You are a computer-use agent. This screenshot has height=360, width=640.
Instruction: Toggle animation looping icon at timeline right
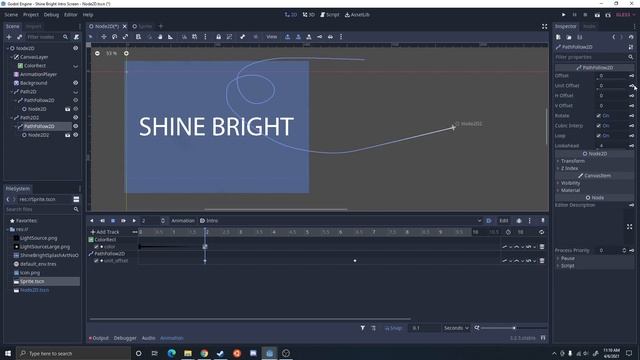pos(541,232)
